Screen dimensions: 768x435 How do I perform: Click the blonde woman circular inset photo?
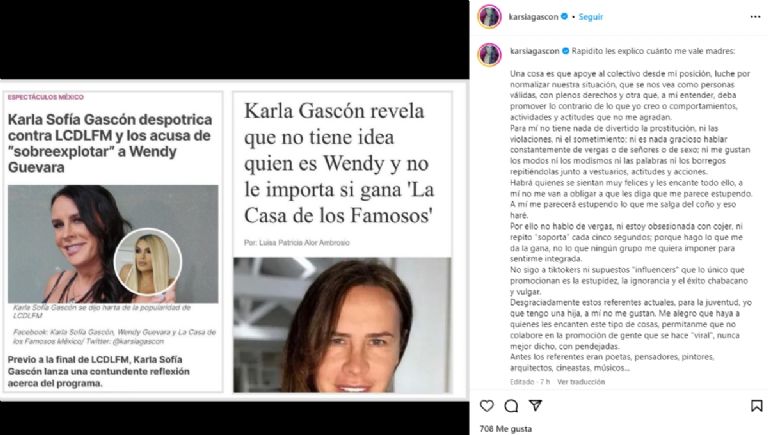(148, 262)
